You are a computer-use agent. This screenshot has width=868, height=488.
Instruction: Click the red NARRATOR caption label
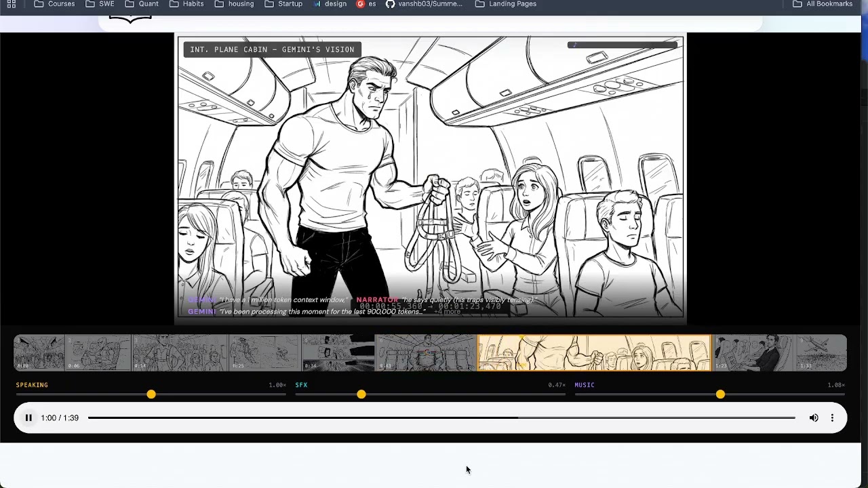pos(377,300)
